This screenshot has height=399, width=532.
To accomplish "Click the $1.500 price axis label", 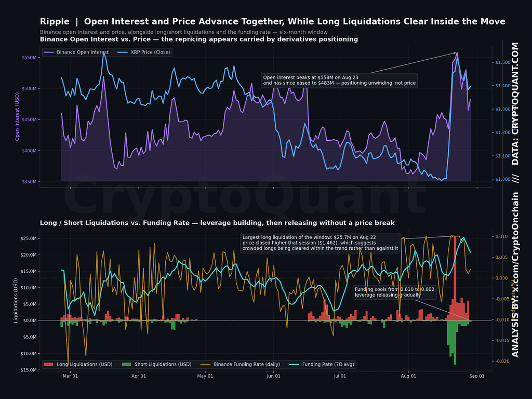I will (x=503, y=62).
